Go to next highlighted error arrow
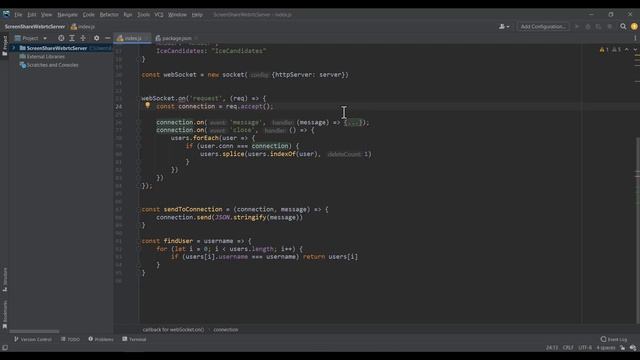 (635, 49)
